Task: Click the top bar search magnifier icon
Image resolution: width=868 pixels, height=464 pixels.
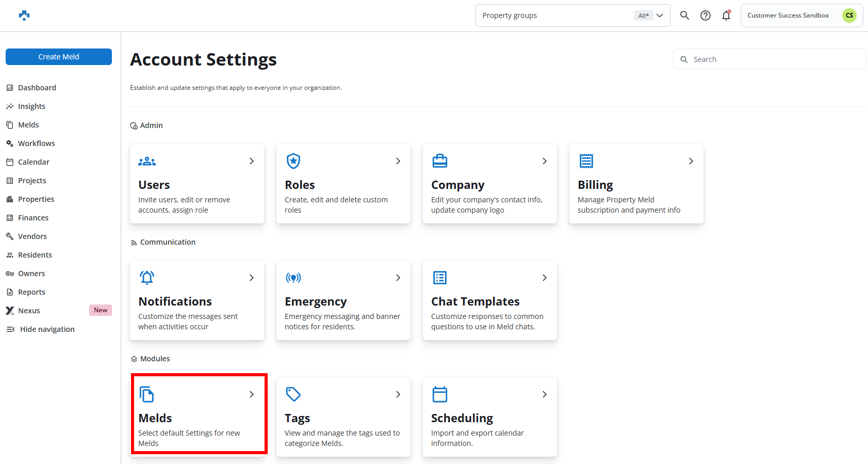Action: click(x=684, y=15)
